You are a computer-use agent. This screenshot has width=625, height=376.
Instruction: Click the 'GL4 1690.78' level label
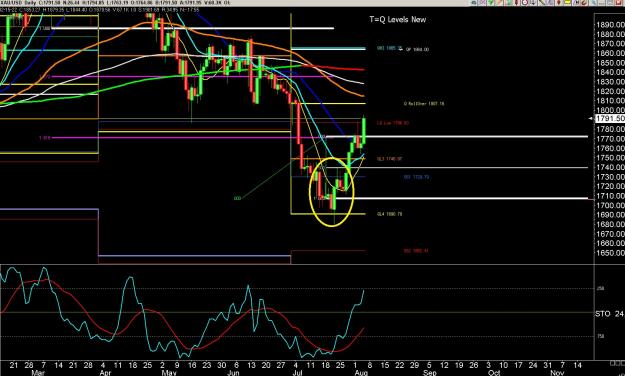point(389,215)
